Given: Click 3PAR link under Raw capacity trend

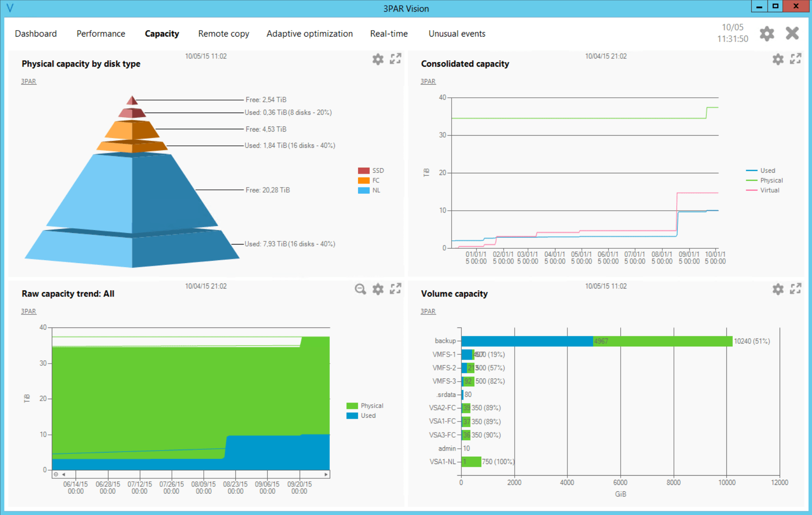Looking at the screenshot, I should 29,312.
